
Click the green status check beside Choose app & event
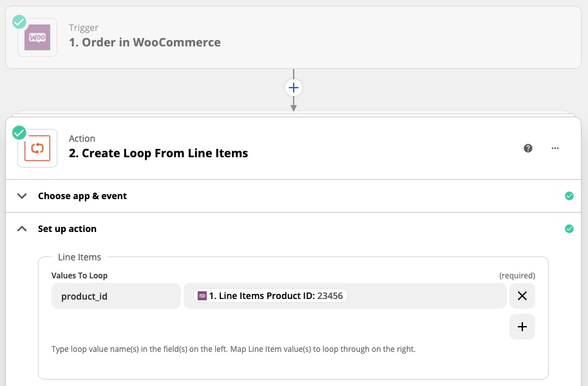coord(569,196)
